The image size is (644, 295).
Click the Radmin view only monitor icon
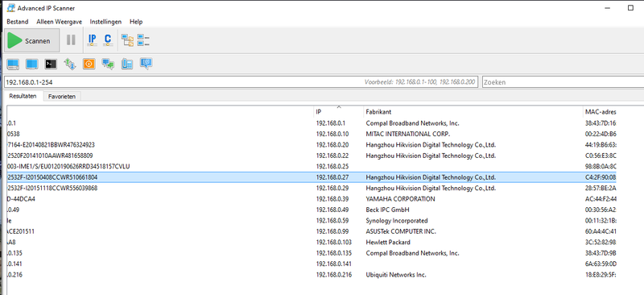pos(31,64)
